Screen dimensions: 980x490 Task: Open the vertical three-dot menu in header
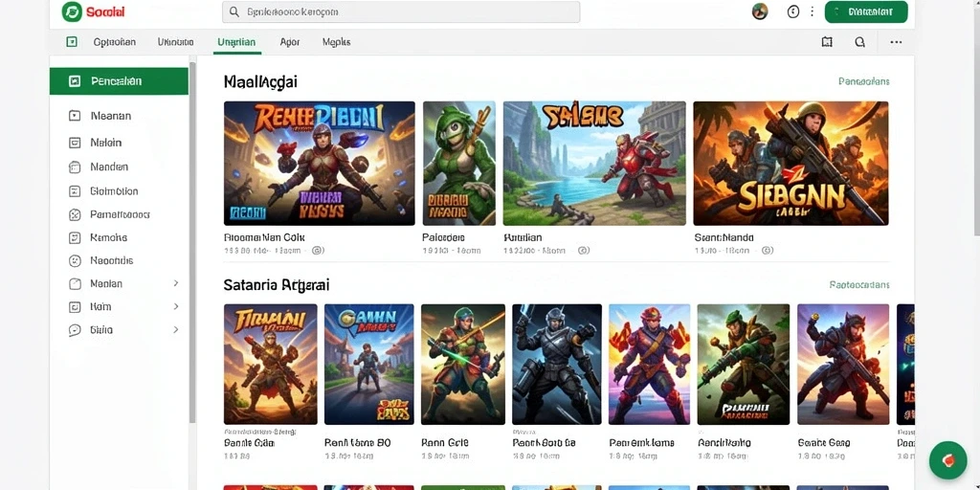point(812,11)
